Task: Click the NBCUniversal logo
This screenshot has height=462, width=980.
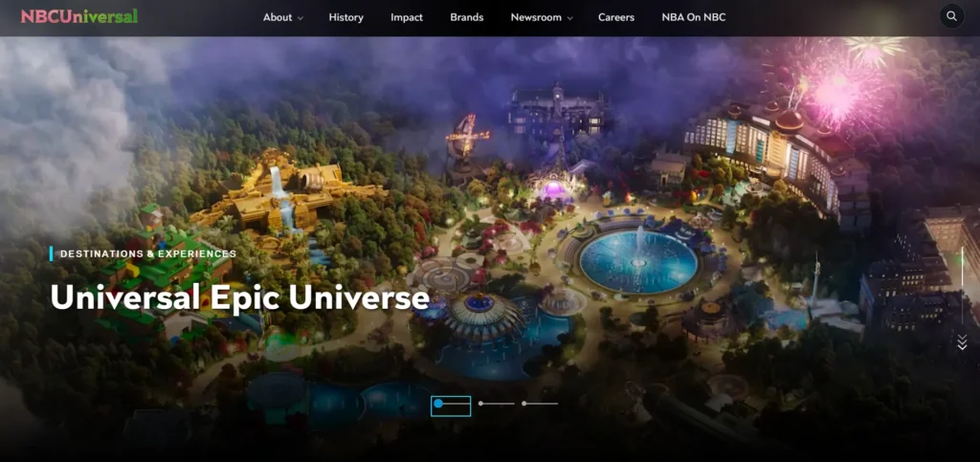Action: pyautogui.click(x=79, y=16)
